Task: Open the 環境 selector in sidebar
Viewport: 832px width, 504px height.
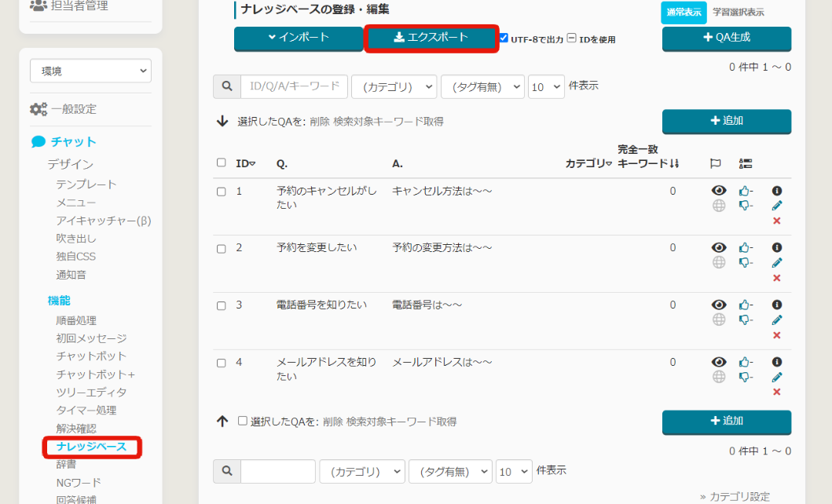Action: [90, 71]
